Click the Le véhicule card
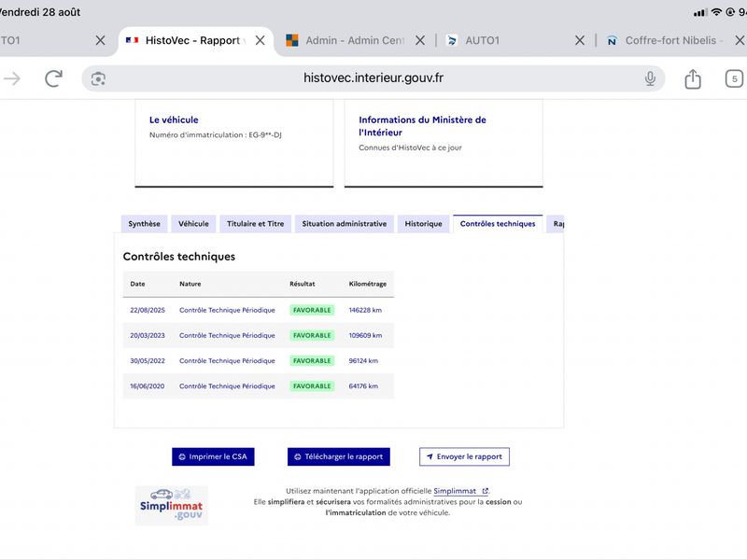Viewport: 747px width, 560px height. point(234,143)
